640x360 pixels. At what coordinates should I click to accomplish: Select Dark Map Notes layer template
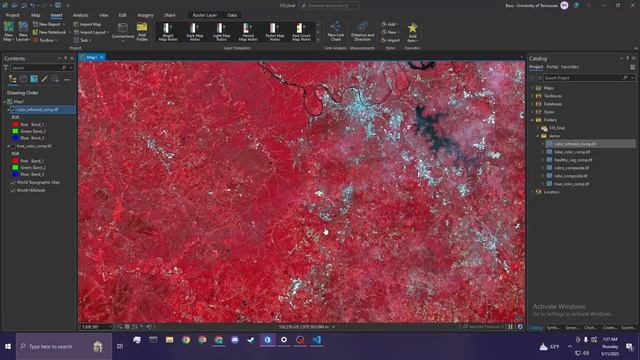point(195,31)
